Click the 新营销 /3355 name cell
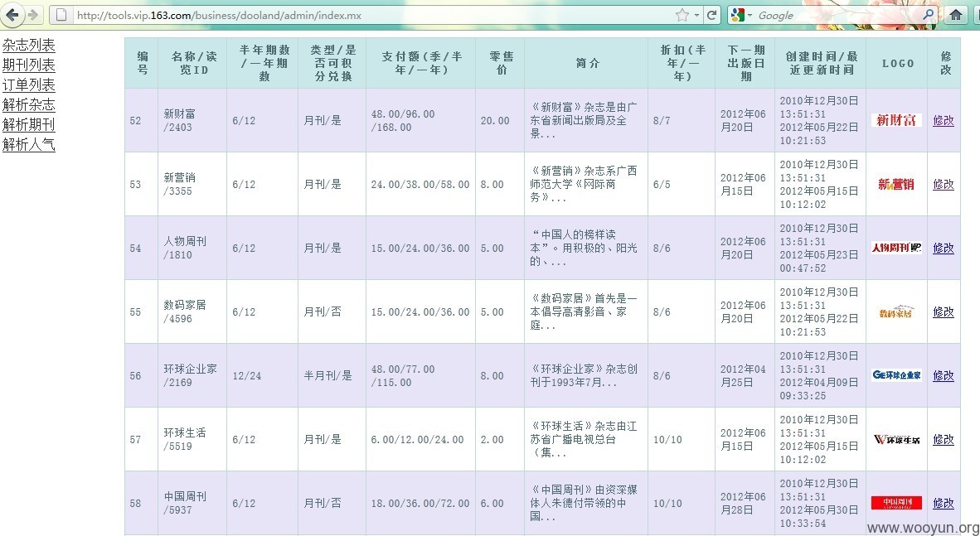 pyautogui.click(x=192, y=184)
